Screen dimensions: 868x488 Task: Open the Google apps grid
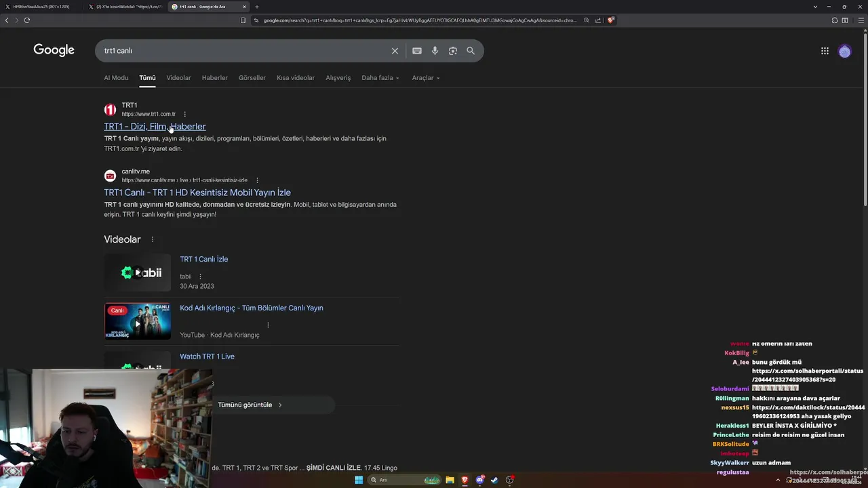[825, 51]
